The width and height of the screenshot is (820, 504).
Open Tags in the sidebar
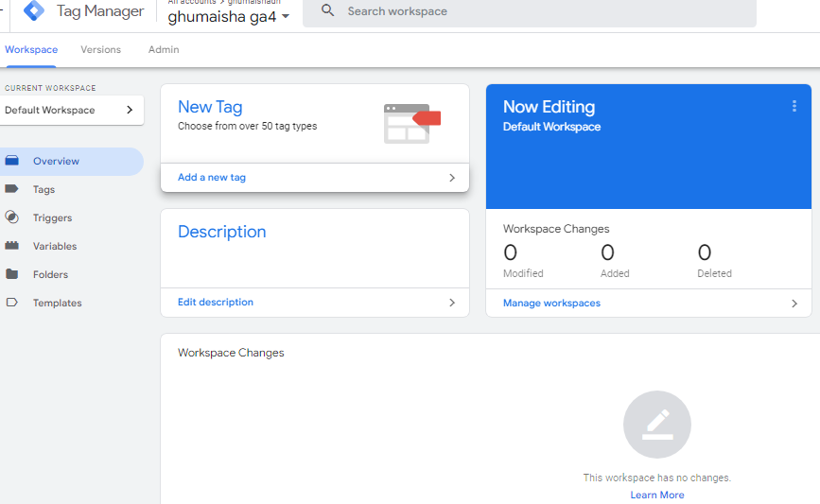71,189
